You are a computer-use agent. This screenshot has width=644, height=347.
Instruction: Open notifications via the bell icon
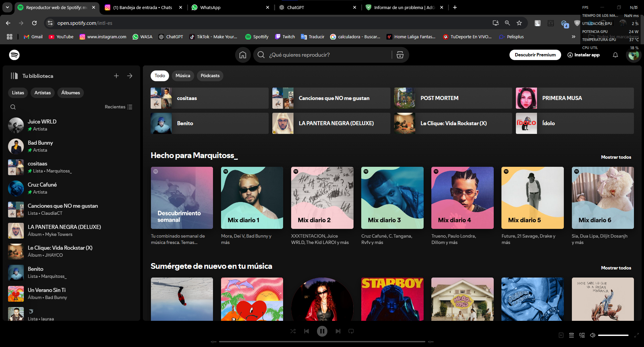615,55
